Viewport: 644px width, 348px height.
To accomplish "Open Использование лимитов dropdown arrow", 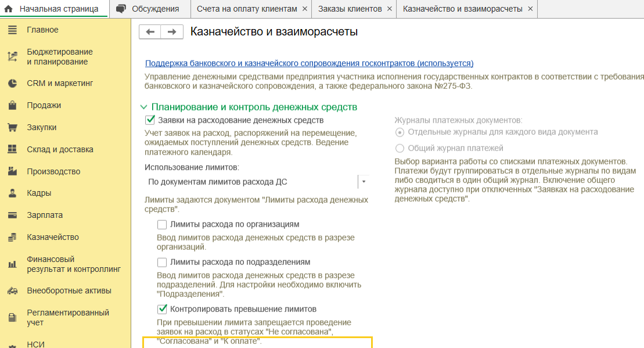I will [x=364, y=182].
